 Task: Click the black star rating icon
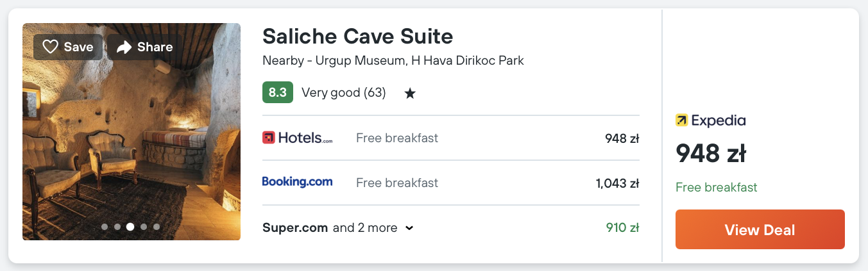coord(410,94)
